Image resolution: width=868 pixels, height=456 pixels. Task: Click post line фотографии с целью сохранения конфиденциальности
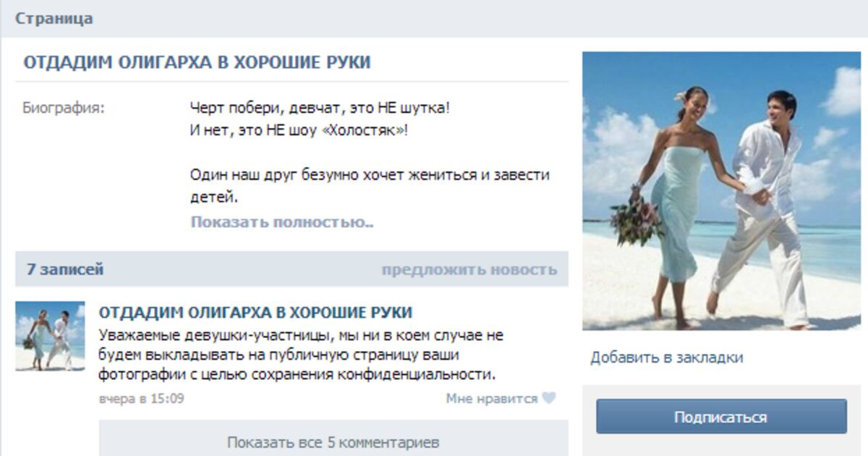point(297,374)
